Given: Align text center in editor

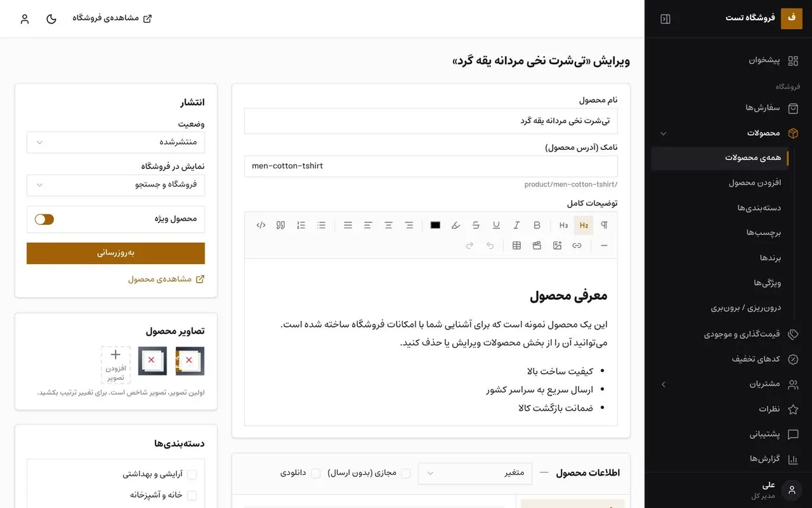Looking at the screenshot, I should coord(388,225).
